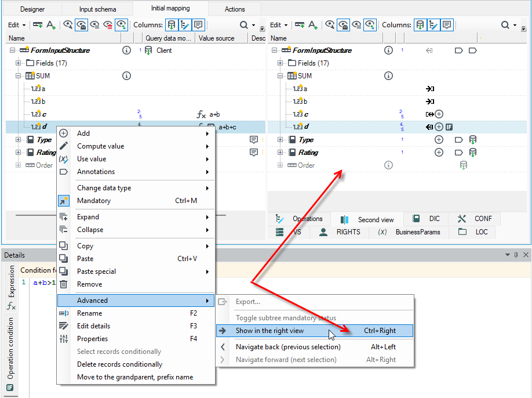Toggle database column icon in right pane Columns
The height and width of the screenshot is (398, 532).
[420, 25]
